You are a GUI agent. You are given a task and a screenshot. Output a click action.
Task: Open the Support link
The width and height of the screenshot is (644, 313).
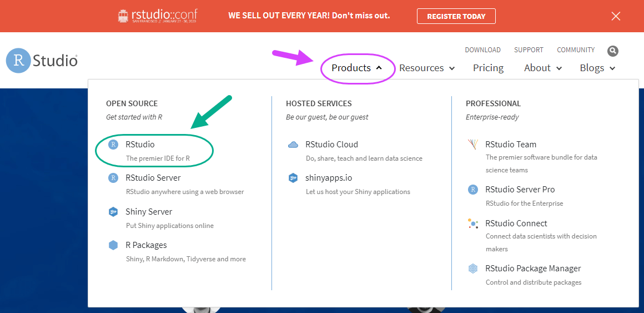point(529,50)
